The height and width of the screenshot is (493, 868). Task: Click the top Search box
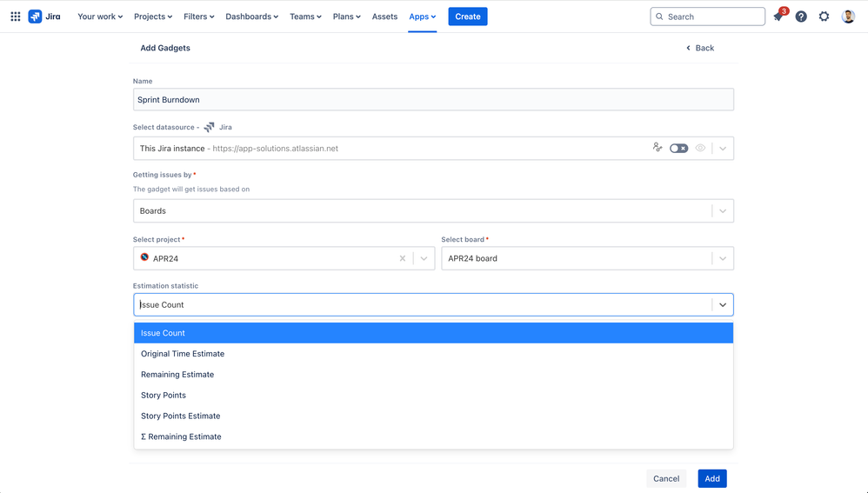(x=707, y=17)
